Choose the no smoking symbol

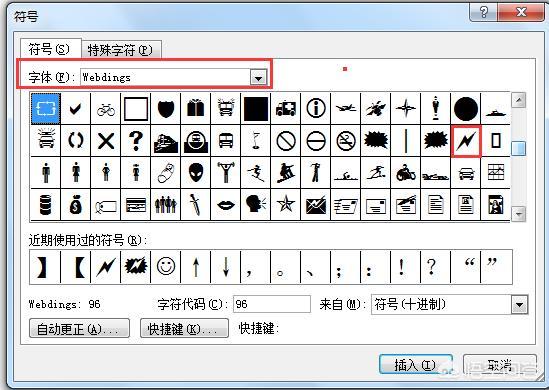(x=346, y=141)
